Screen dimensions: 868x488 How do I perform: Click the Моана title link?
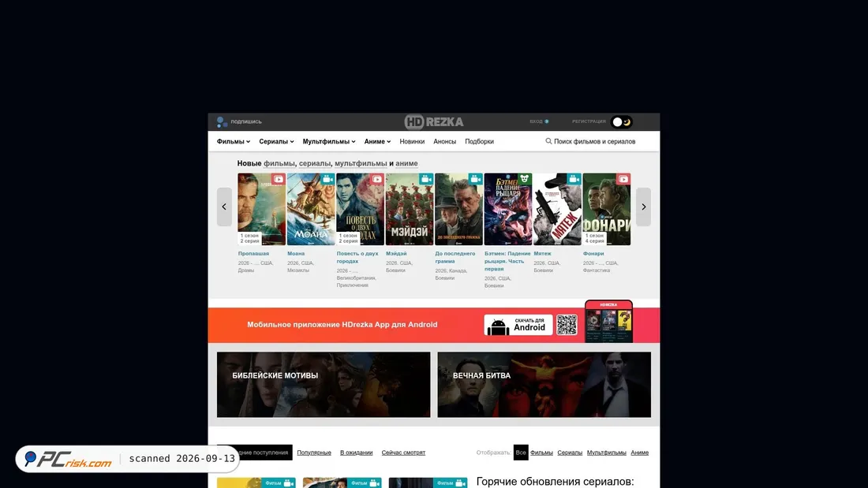[296, 253]
